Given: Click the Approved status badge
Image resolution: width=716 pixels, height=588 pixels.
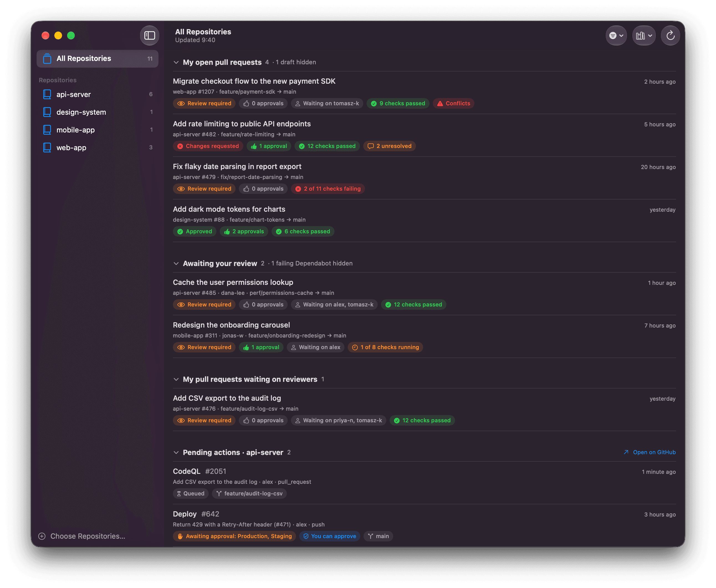Looking at the screenshot, I should click(x=195, y=232).
